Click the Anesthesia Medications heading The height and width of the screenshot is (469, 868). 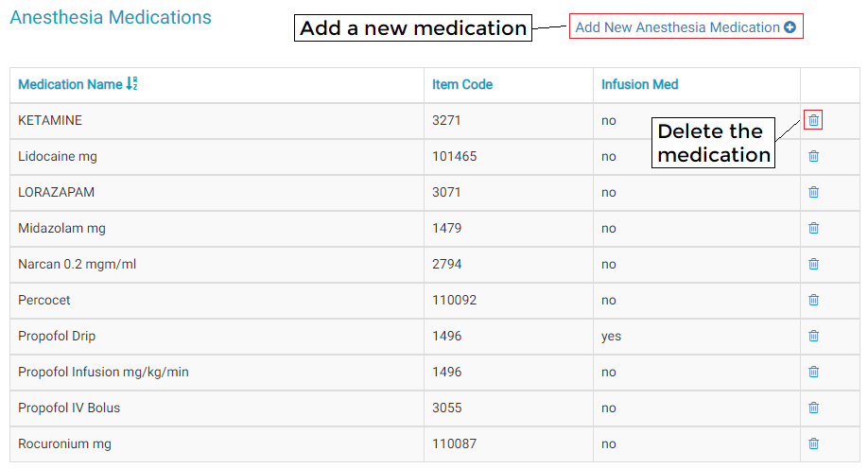(111, 17)
